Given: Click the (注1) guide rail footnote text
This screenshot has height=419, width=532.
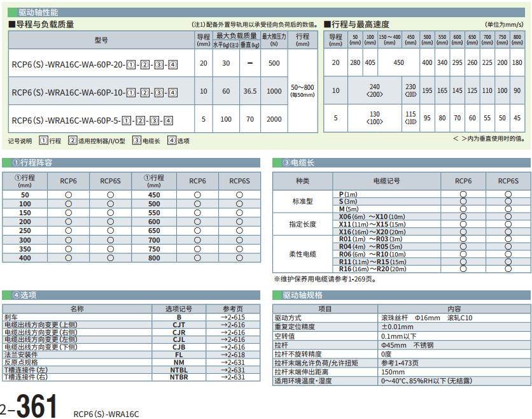Looking at the screenshot, I should [255, 24].
